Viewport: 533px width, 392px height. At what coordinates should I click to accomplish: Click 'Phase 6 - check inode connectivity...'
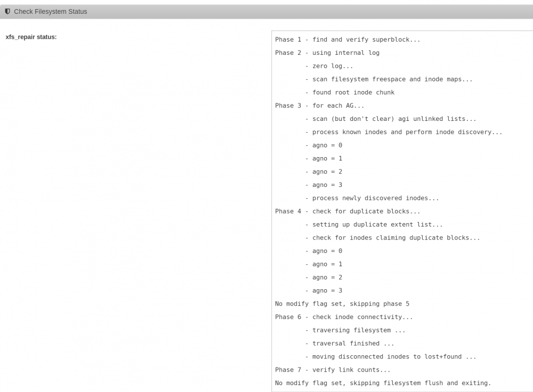click(x=344, y=317)
